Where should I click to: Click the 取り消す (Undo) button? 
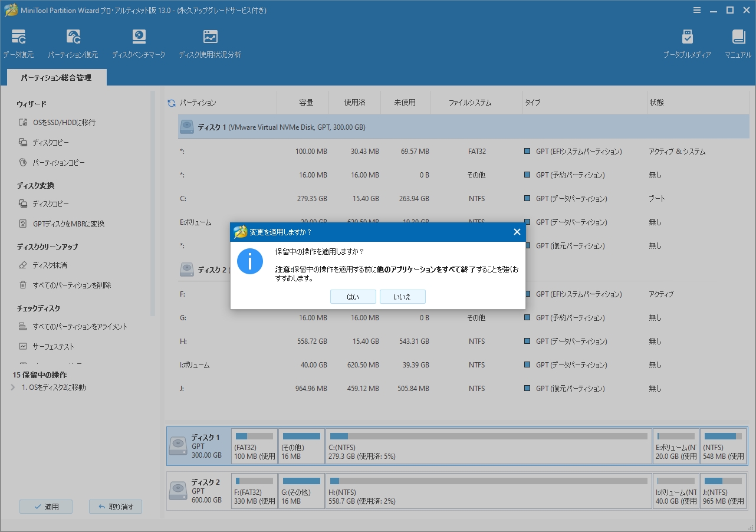pos(115,507)
